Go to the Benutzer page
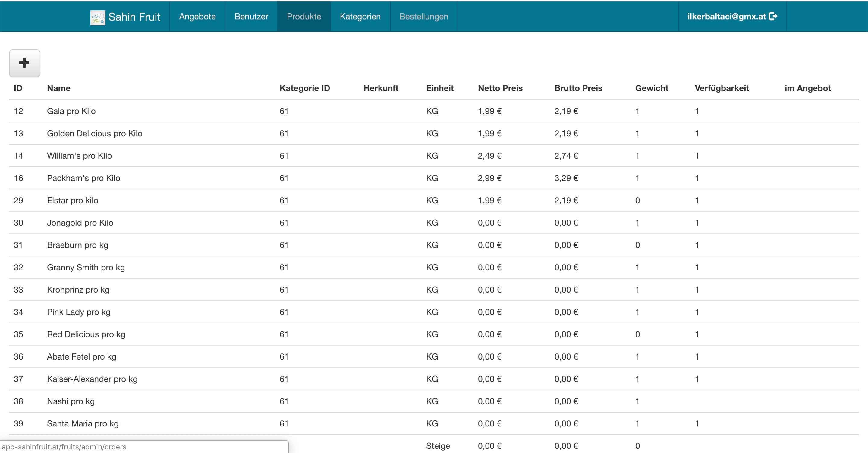868x453 pixels. (x=251, y=17)
